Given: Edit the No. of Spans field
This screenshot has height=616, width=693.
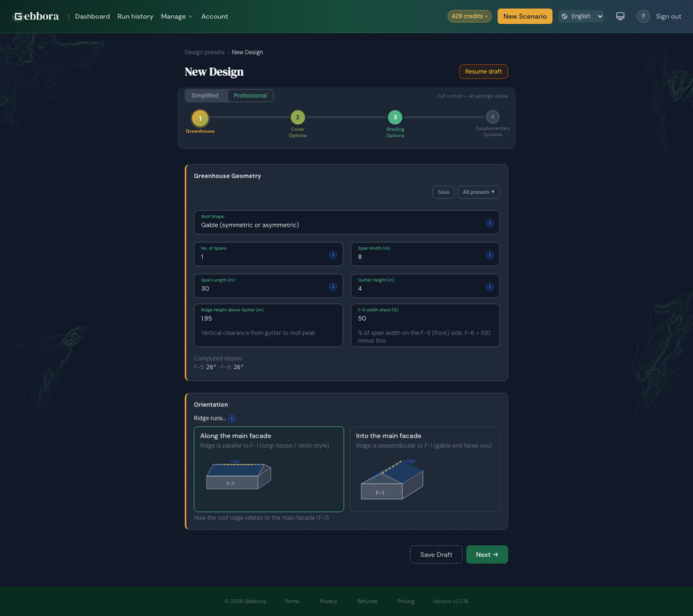Looking at the screenshot, I should pos(269,254).
